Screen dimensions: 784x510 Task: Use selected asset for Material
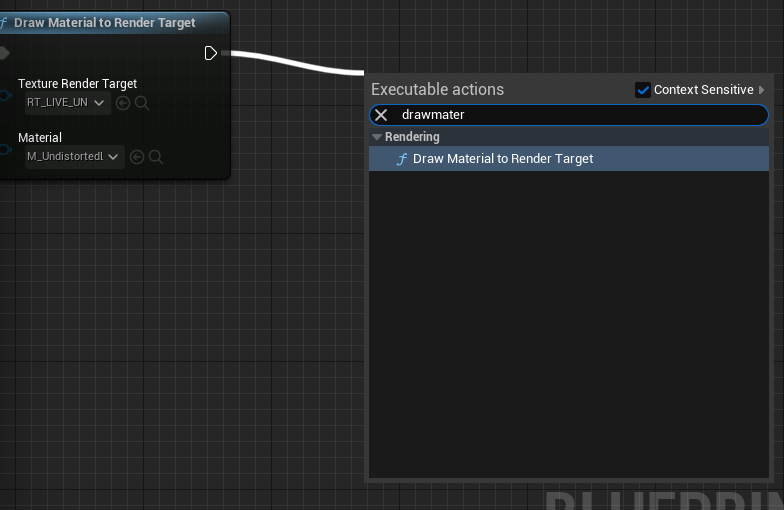[137, 157]
